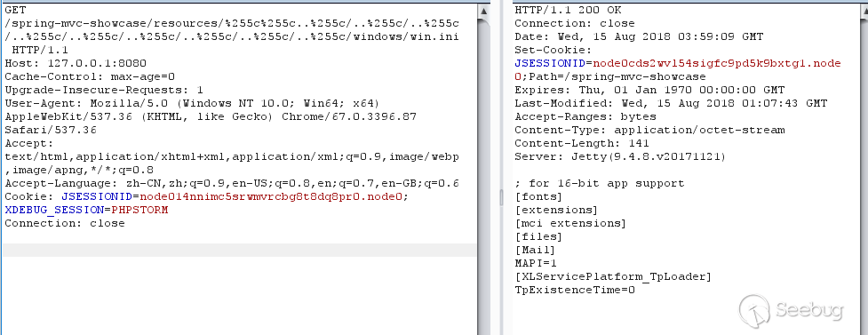Click the request JSESSIONID cookie name

coord(97,196)
